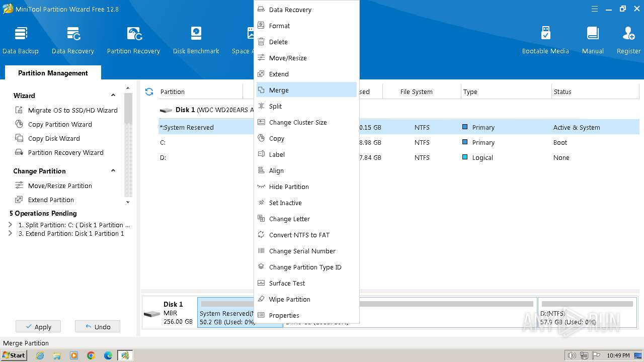Viewport: 644px width, 362px height.
Task: Refresh the partition list
Action: (x=149, y=92)
